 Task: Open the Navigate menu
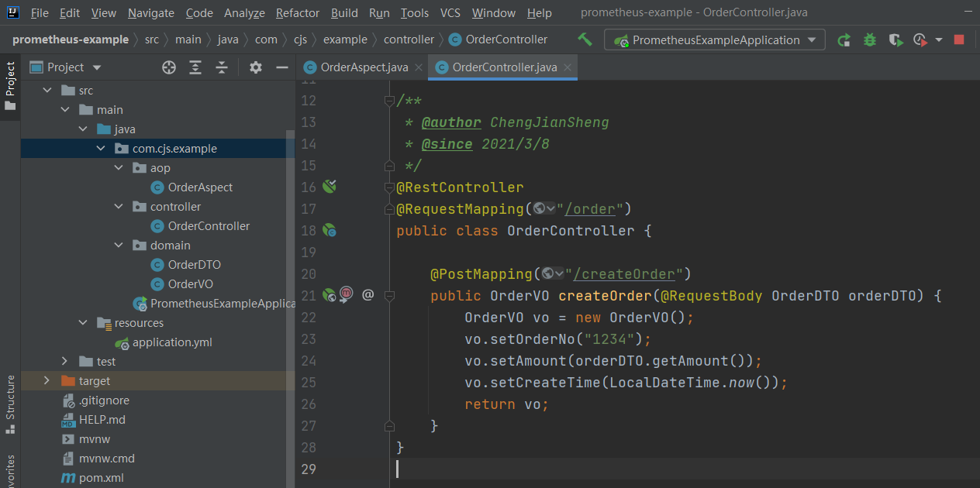point(151,13)
